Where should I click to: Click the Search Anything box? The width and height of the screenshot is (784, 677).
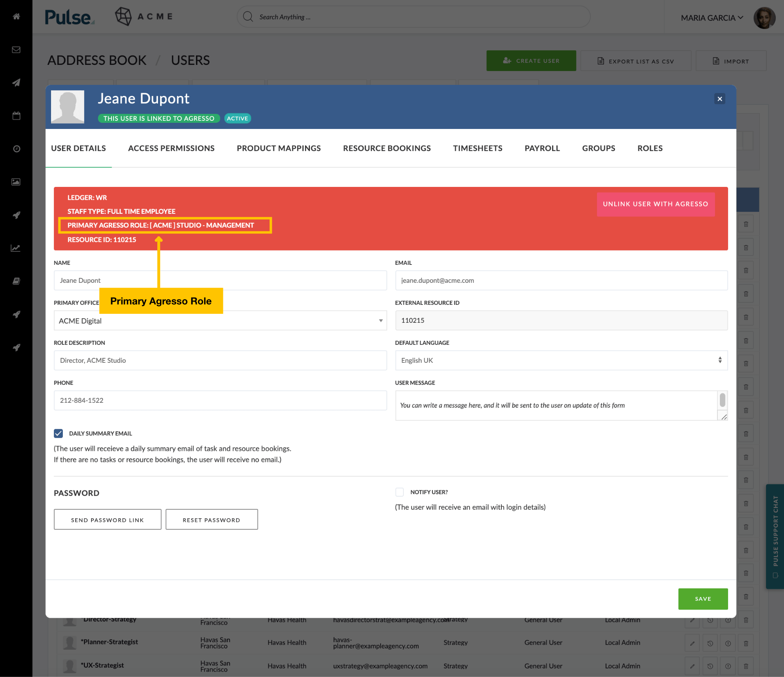[413, 17]
